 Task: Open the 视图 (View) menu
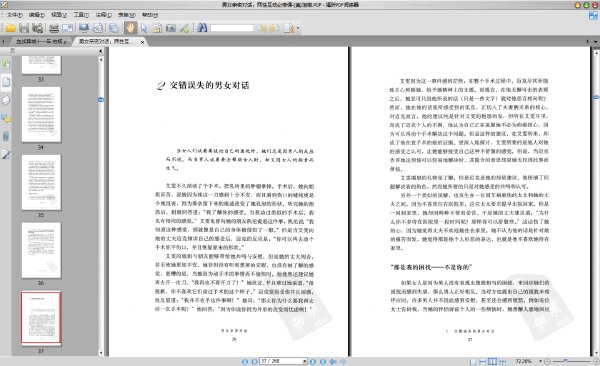[x=59, y=15]
